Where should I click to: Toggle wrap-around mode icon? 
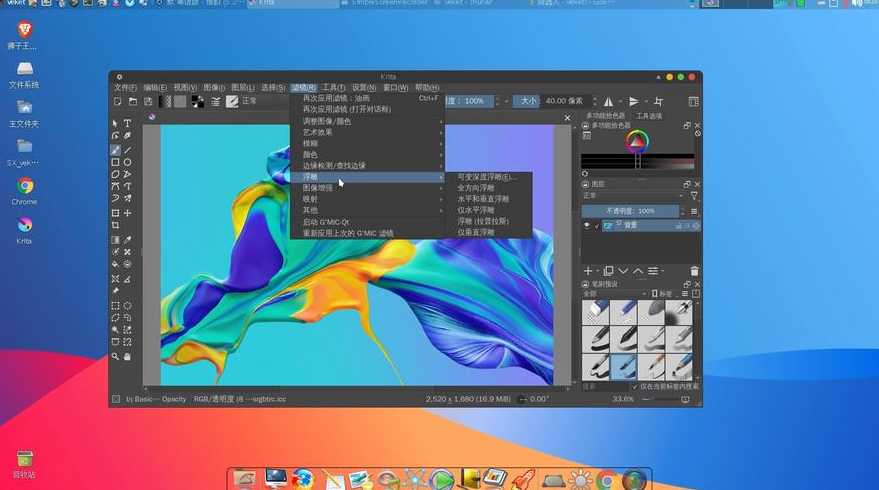[x=659, y=101]
